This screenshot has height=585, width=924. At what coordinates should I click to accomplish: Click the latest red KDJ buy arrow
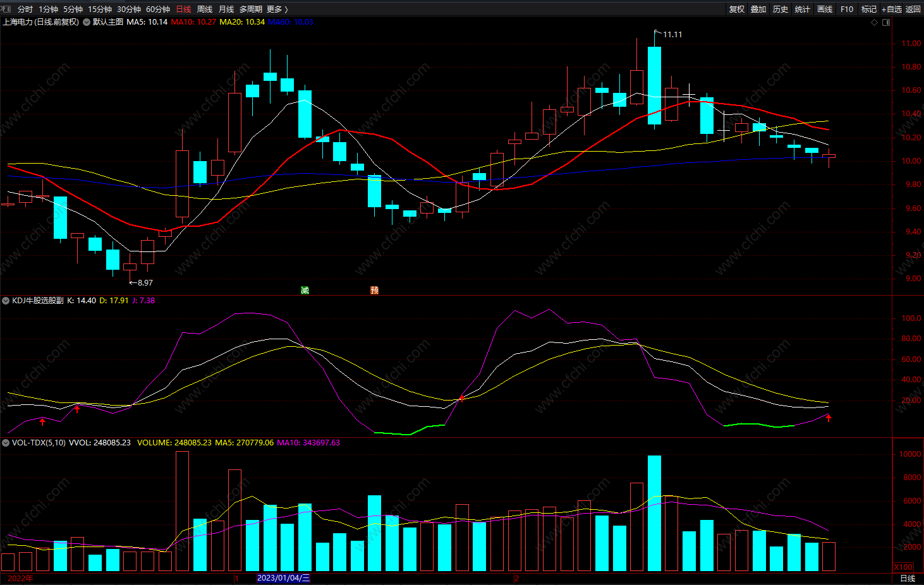(x=829, y=418)
